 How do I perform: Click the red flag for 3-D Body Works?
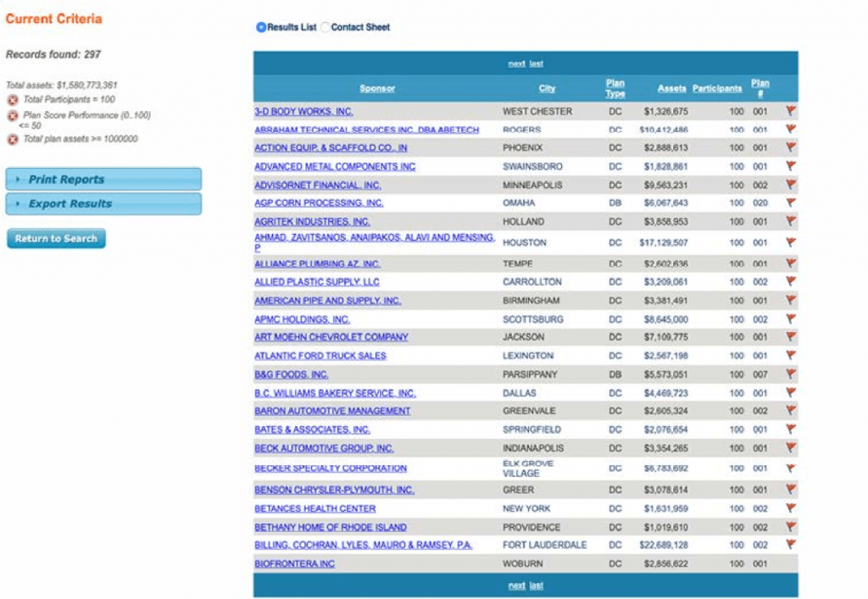(x=791, y=111)
